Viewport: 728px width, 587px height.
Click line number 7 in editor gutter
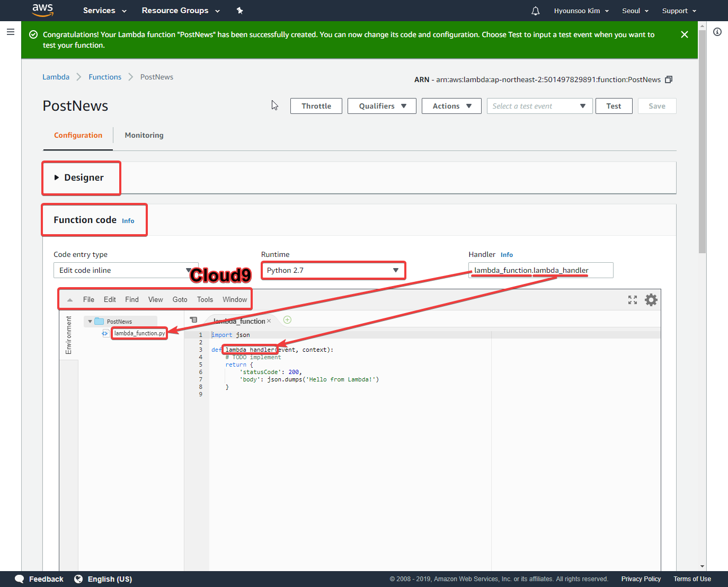tap(200, 379)
